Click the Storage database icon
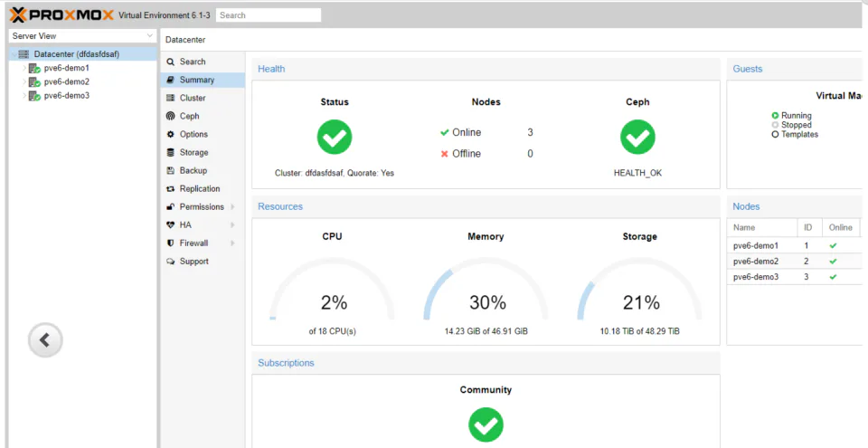Screen dimensions: 868x448 click(x=171, y=152)
